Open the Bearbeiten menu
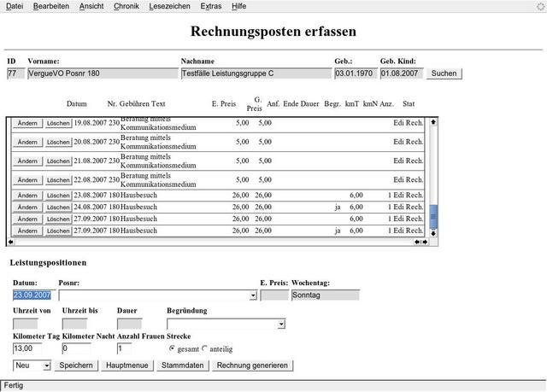547x392 pixels. 51,6
